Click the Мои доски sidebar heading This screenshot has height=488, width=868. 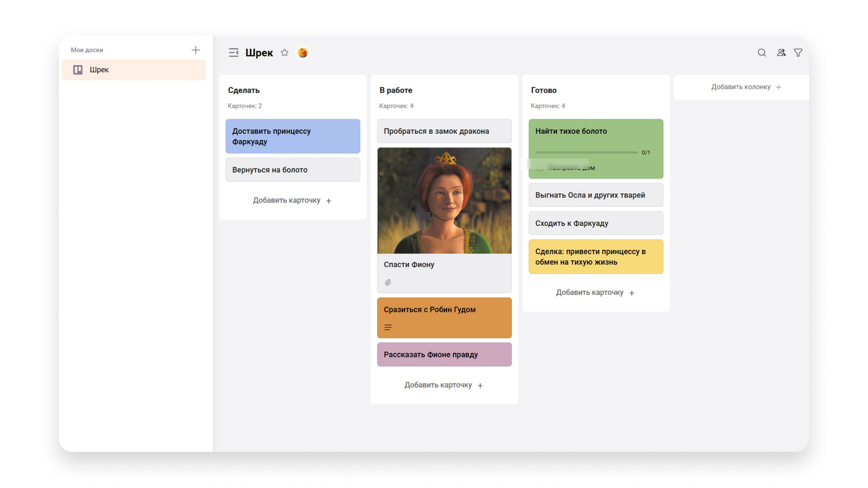[87, 50]
